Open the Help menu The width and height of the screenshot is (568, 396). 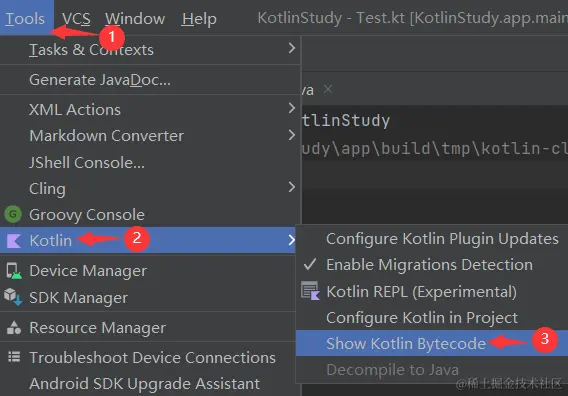(x=199, y=18)
